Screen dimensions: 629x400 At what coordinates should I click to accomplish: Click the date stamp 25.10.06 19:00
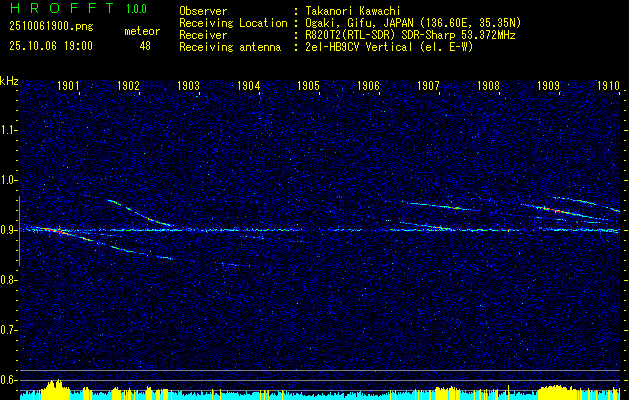[51, 46]
